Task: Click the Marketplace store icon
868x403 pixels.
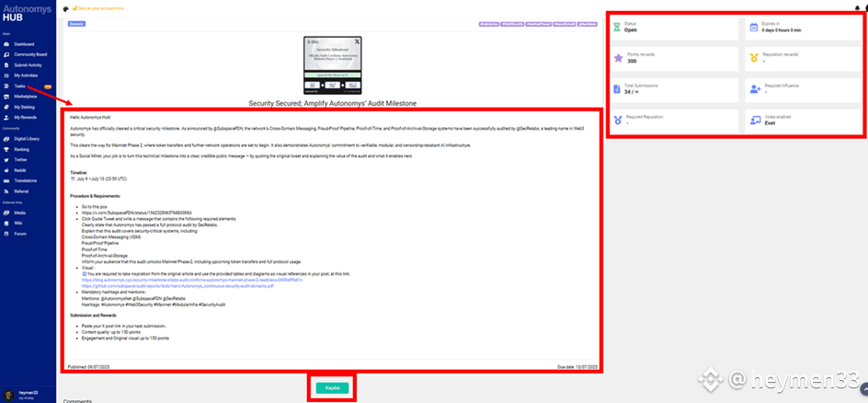Action: 6,97
